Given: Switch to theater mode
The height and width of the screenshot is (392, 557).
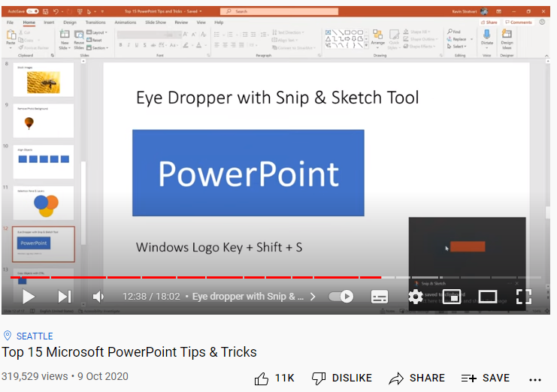Looking at the screenshot, I should point(487,297).
